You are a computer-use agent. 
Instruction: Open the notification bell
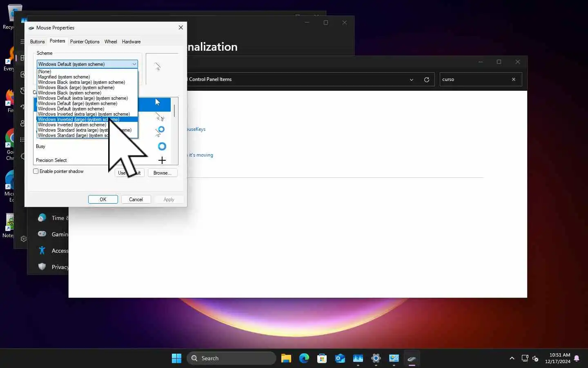pyautogui.click(x=577, y=358)
